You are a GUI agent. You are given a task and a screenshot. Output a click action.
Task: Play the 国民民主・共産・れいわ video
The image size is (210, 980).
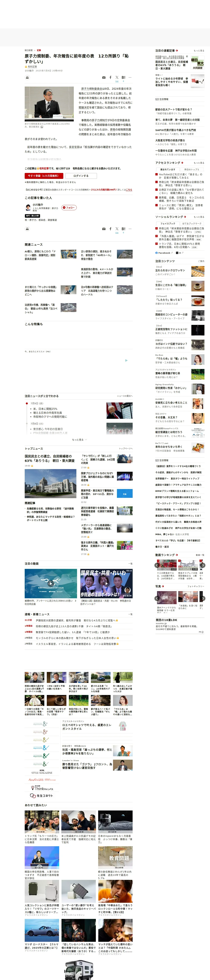106,583
